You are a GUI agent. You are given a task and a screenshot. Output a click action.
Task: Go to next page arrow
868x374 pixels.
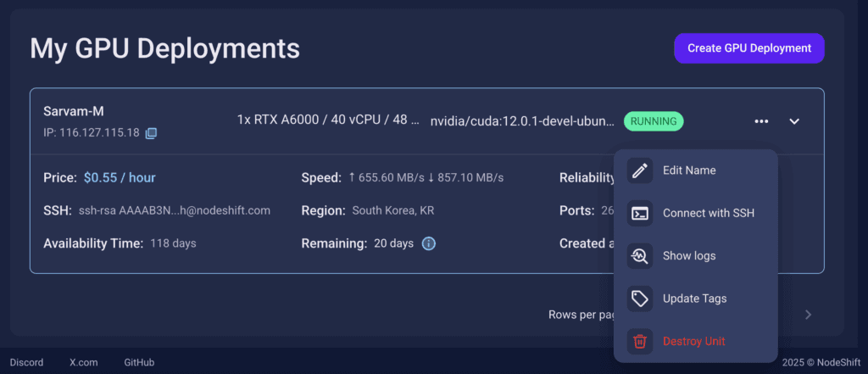(x=808, y=315)
